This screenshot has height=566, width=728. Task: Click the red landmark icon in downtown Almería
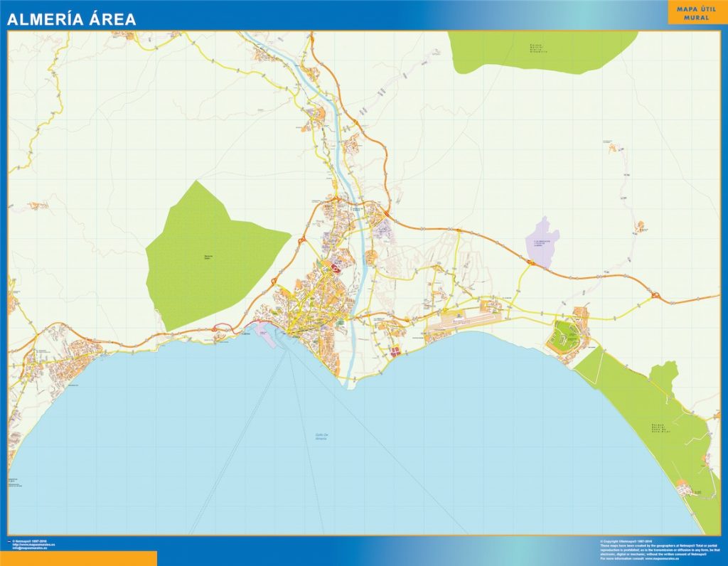335,269
